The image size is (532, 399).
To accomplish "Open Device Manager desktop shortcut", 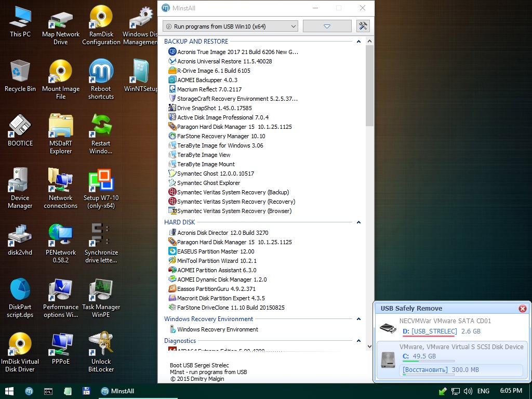I will tap(20, 188).
